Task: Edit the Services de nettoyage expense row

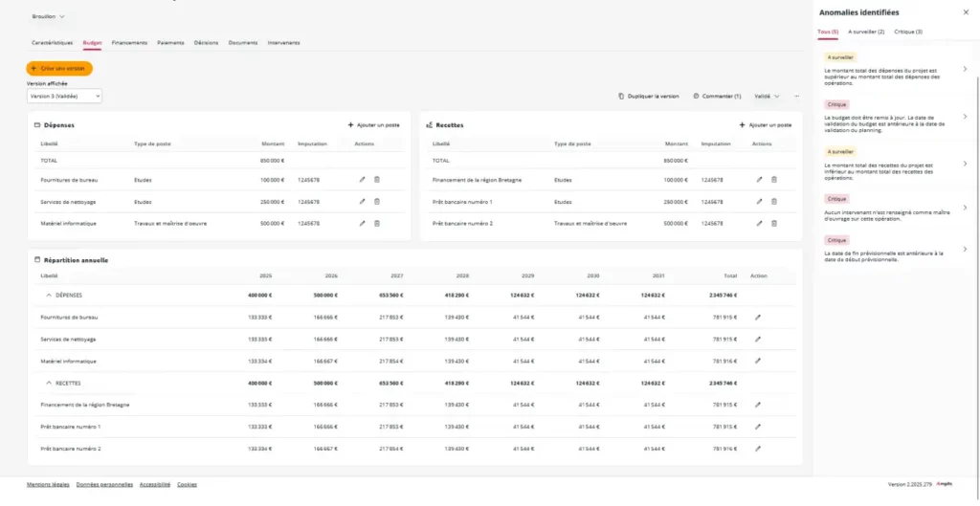Action: [x=362, y=202]
